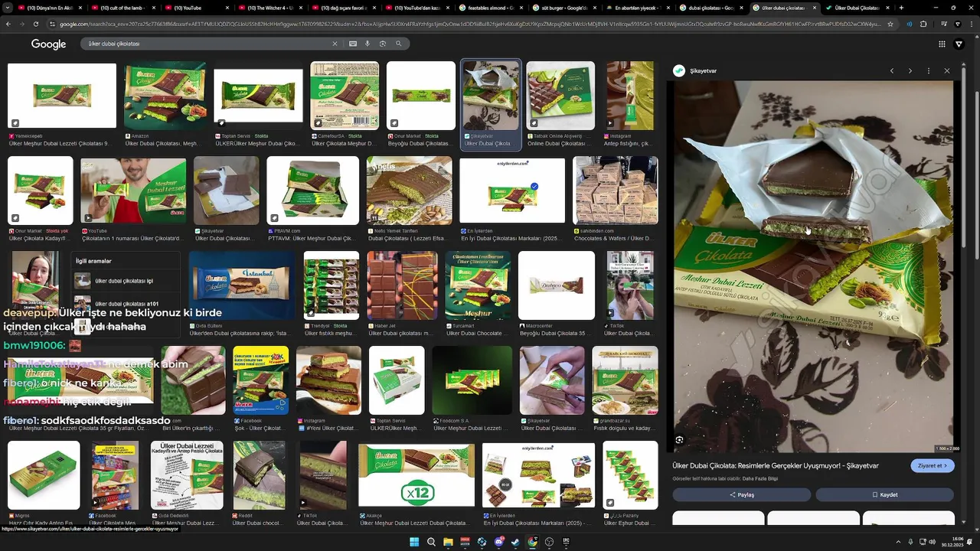This screenshot has width=980, height=551.
Task: Click browser back arrow
Action: [x=8, y=24]
